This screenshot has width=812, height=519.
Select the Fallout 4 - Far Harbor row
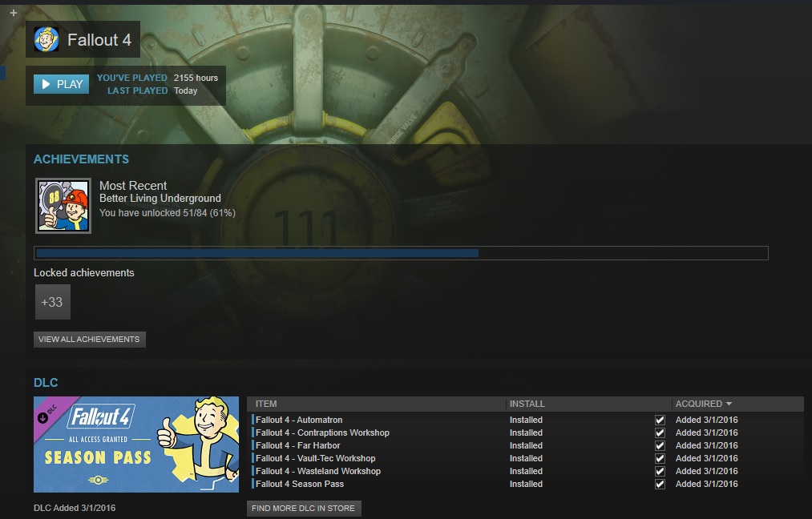click(527, 445)
